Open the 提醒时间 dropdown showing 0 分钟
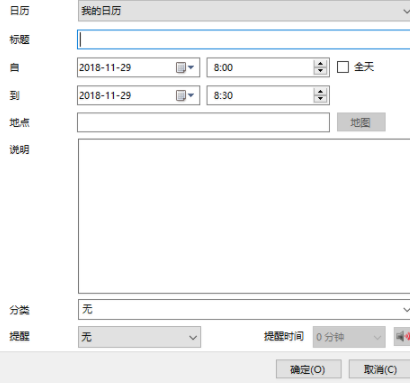Screen dimensions: 410x383 click(x=349, y=337)
